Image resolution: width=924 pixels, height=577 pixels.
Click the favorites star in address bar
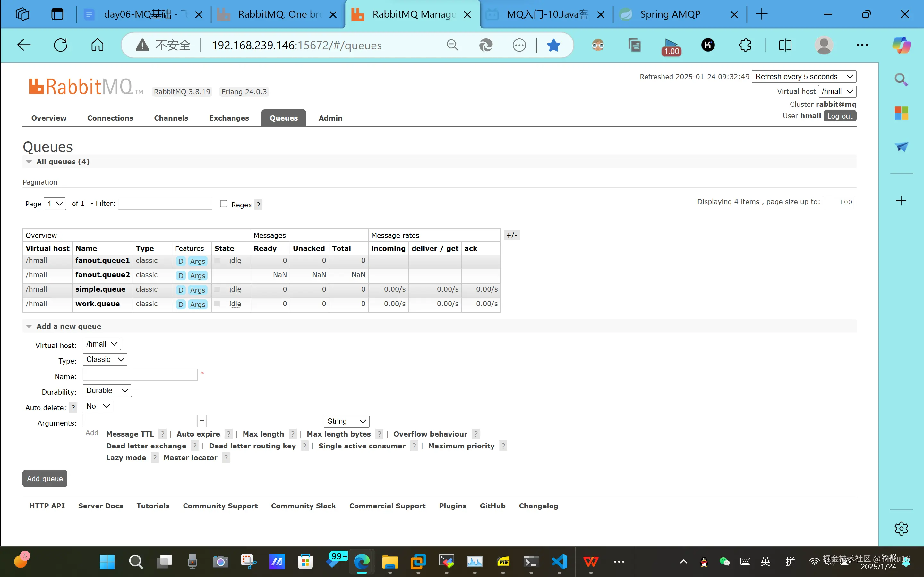click(x=553, y=45)
